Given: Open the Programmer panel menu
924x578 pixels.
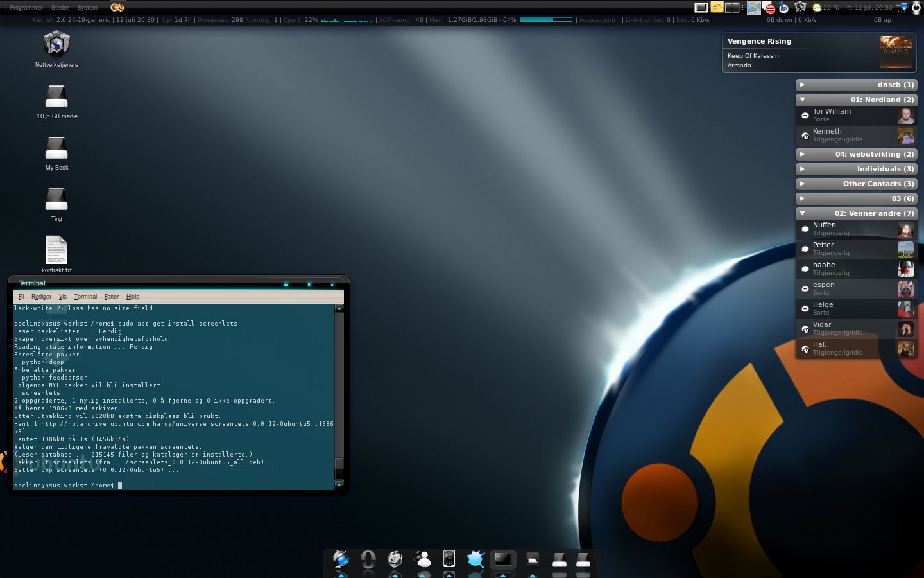Looking at the screenshot, I should (26, 8).
